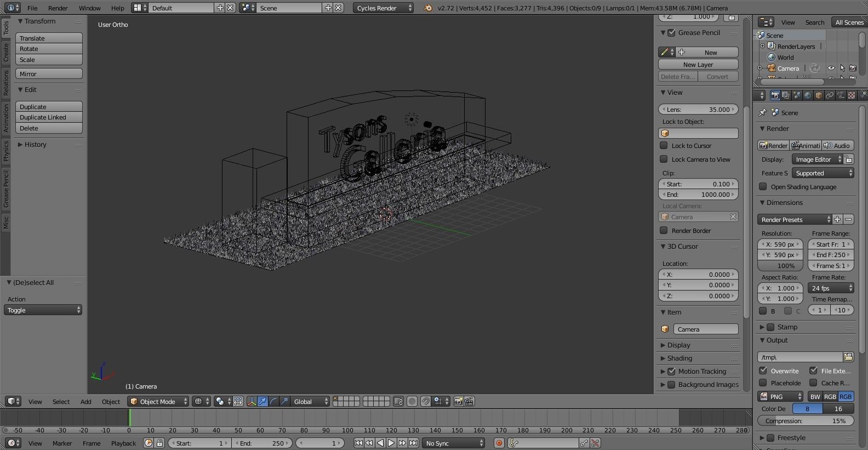Open the Constraints properties tab icon

click(x=830, y=95)
